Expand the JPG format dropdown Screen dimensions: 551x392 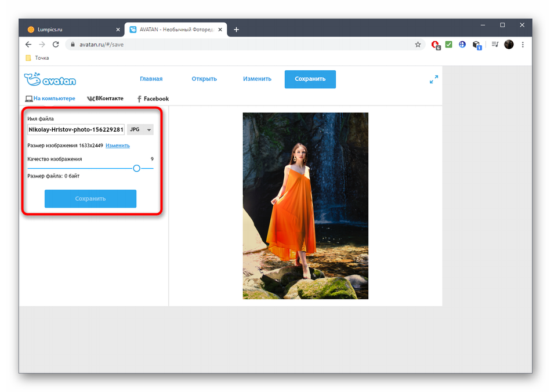point(140,130)
